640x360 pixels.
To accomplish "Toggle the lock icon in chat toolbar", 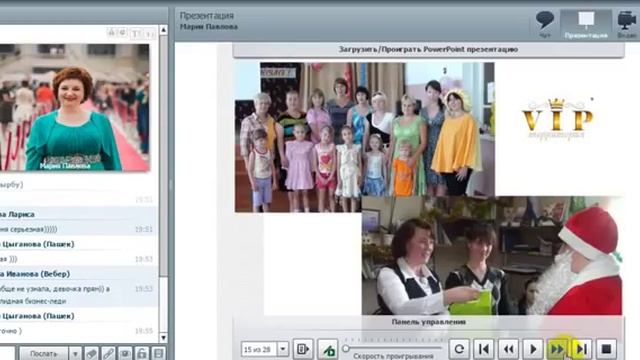I will (x=142, y=353).
